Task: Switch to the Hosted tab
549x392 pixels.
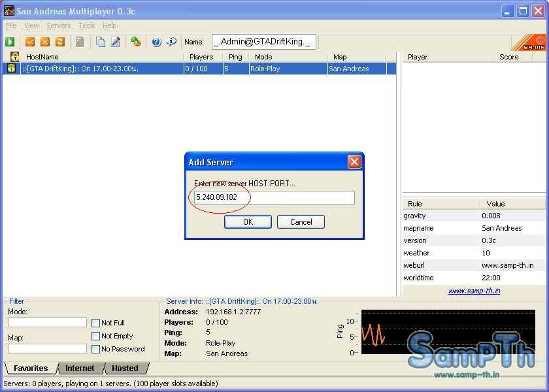Action: [x=125, y=368]
